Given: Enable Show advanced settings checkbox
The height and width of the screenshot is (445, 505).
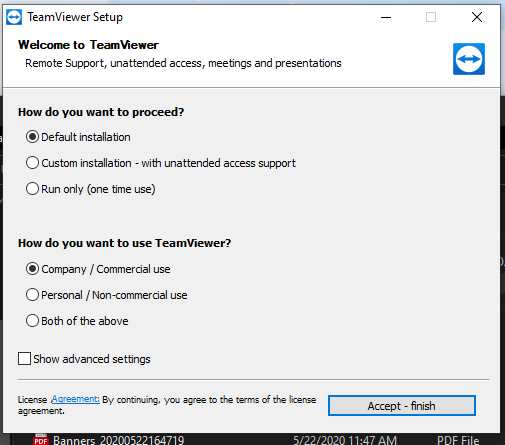Looking at the screenshot, I should point(24,359).
